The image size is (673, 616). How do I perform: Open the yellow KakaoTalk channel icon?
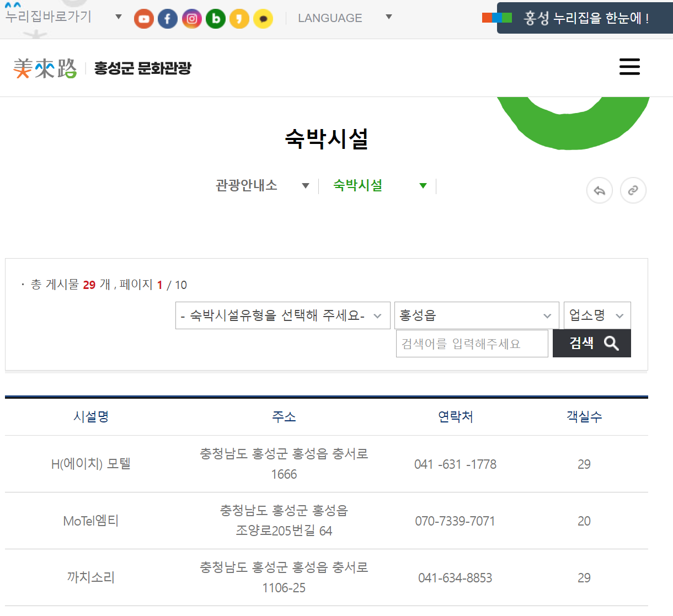click(239, 18)
